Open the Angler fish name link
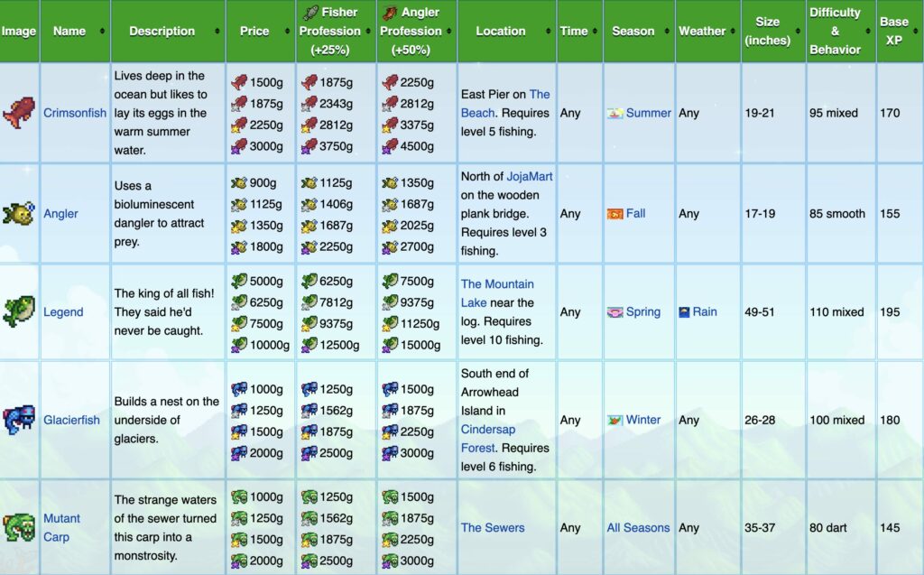Viewport: 924px width, 575px height. pyautogui.click(x=60, y=214)
